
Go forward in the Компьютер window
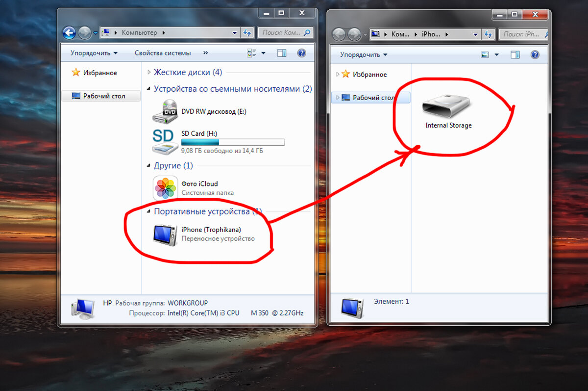(85, 33)
